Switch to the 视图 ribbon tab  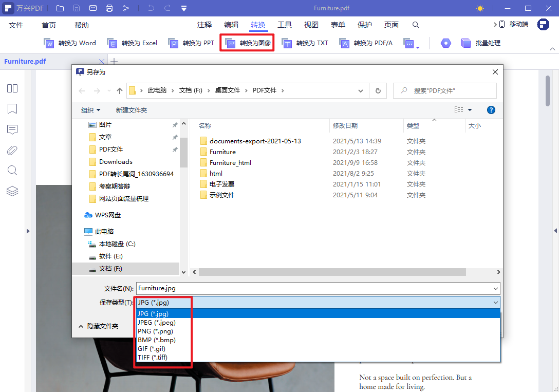tap(311, 24)
